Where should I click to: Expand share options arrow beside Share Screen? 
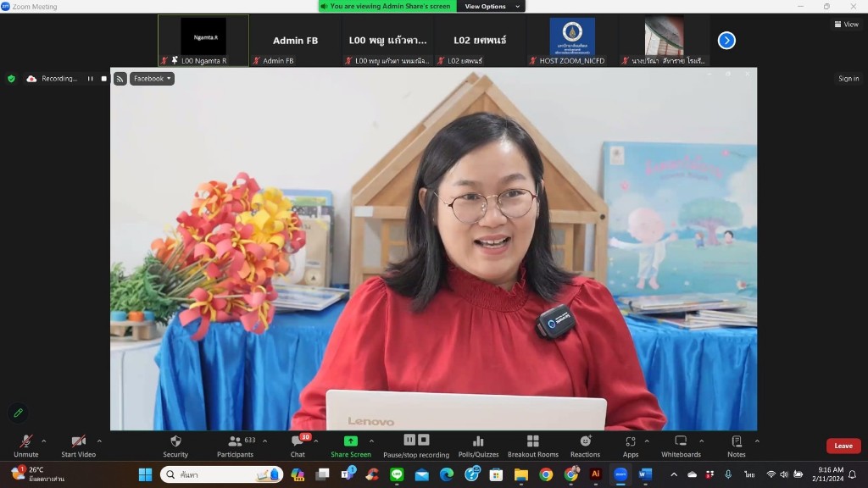pos(371,441)
